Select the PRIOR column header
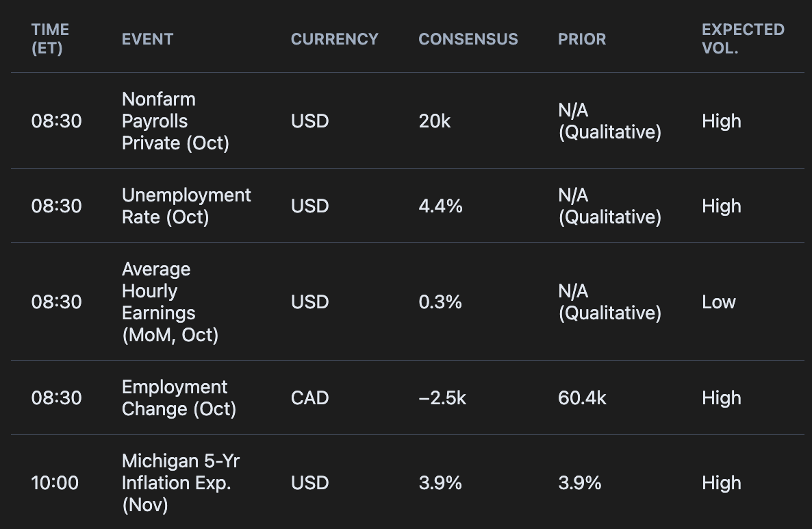Screen dimensions: 812x529 (x=581, y=39)
